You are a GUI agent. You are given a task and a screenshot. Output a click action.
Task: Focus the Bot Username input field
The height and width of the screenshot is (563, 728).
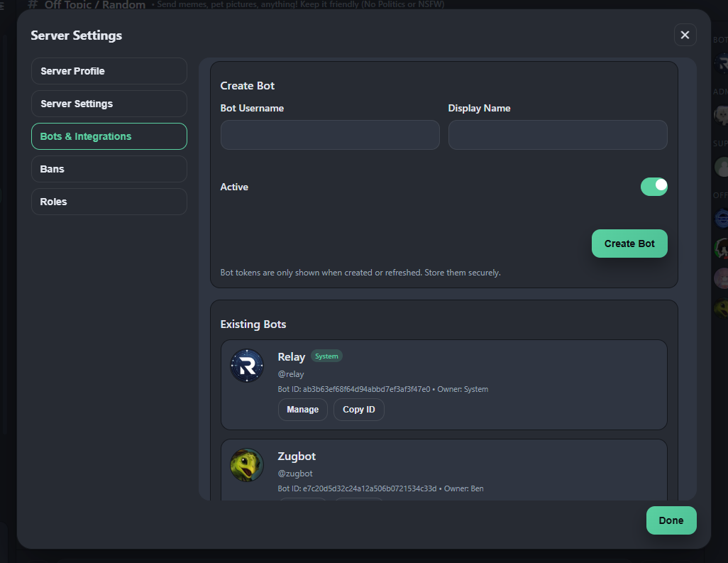(330, 135)
